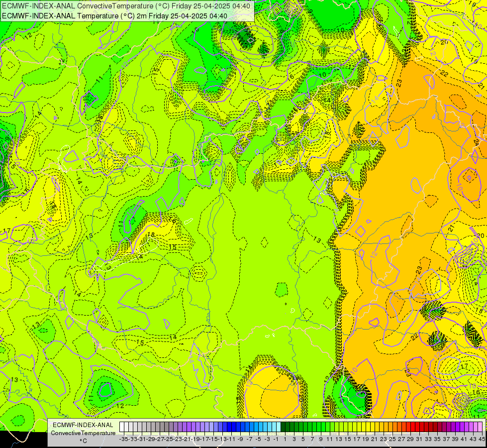Select the Temperature 2m header line

114,16
